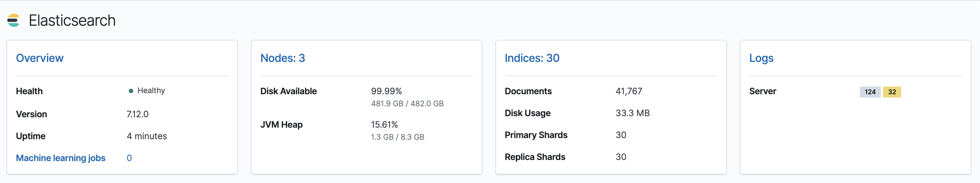Click the 33.3 MB disk usage value
980x183 pixels.
pyautogui.click(x=632, y=113)
